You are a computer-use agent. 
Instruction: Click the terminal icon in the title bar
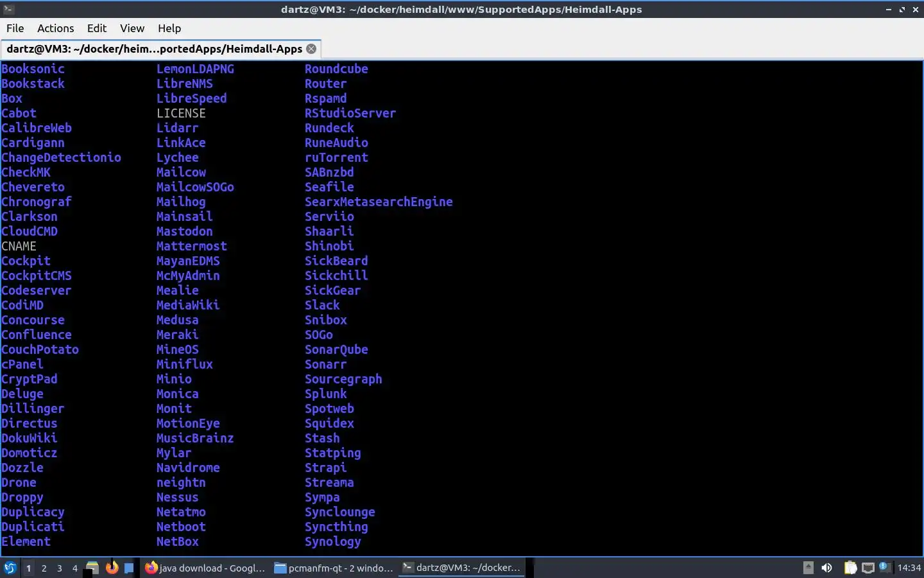[8, 9]
